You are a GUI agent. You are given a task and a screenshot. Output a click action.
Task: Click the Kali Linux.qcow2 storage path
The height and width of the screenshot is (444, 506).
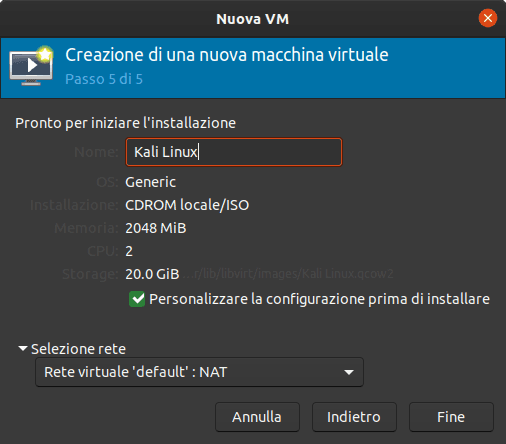pos(288,274)
